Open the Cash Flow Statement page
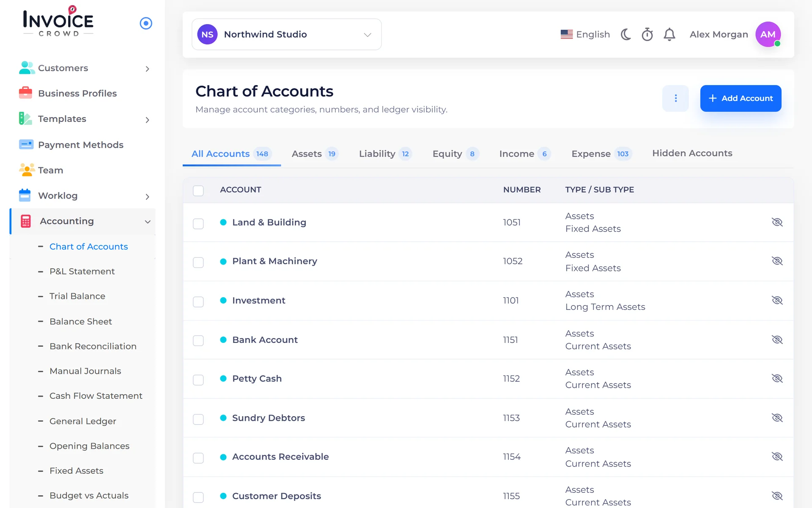 pos(96,396)
